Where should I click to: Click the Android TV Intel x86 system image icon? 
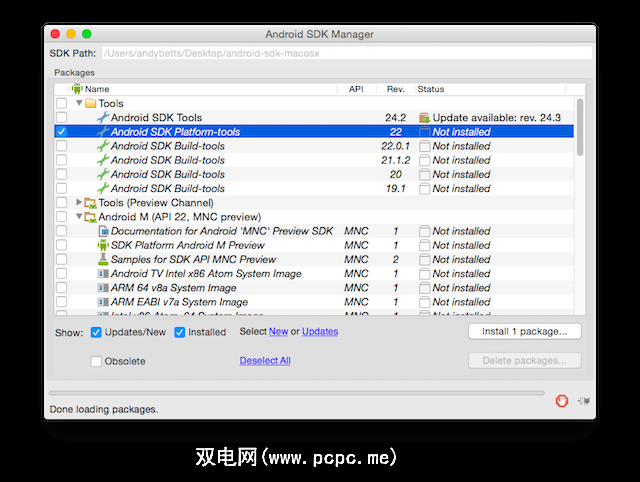[x=103, y=273]
